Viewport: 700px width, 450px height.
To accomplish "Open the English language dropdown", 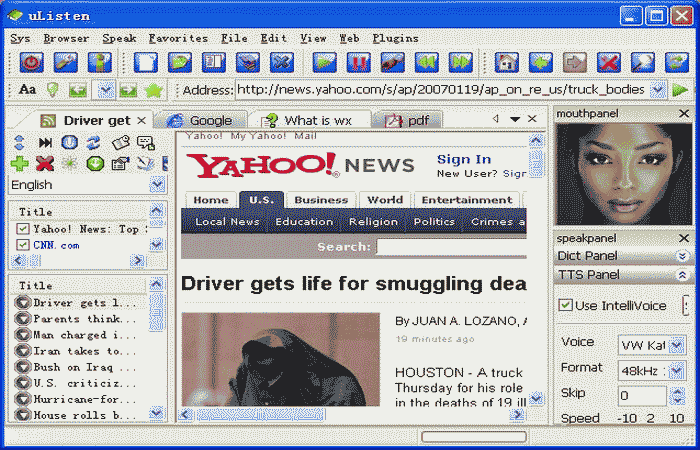I will coord(157,185).
